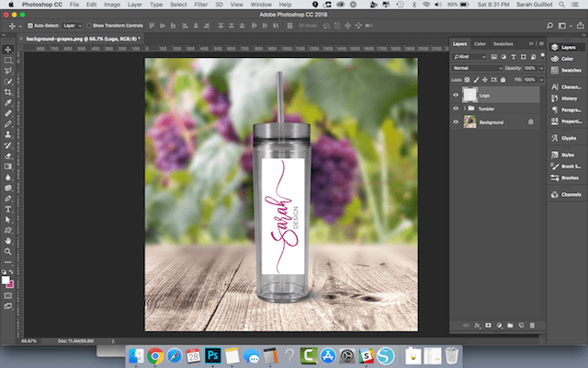Select the Move tool
588x368 pixels.
8,49
